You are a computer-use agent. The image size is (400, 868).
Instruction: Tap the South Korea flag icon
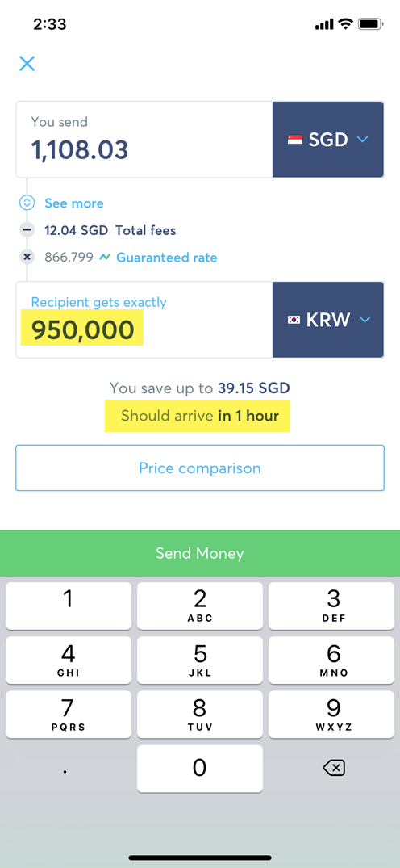(294, 320)
